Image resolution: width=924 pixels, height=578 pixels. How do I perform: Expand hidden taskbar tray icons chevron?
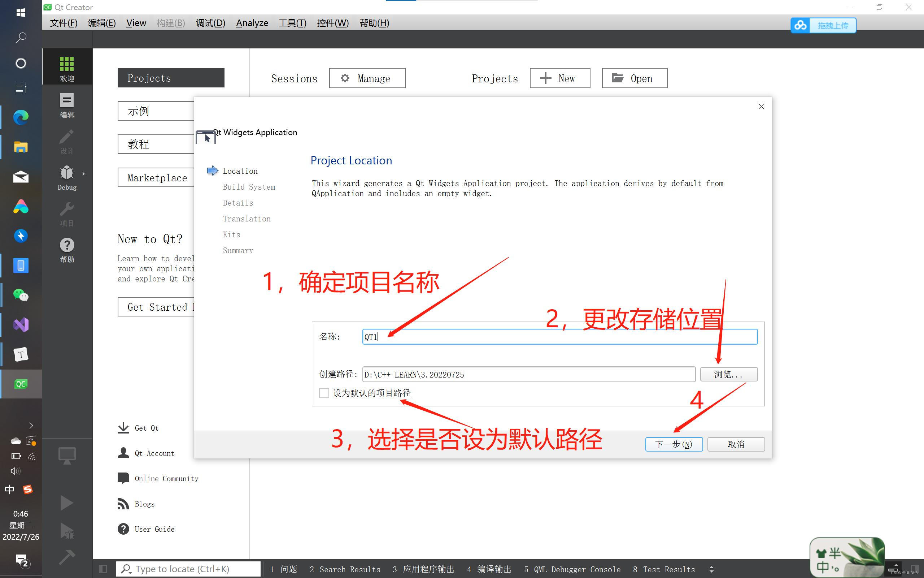(31, 426)
